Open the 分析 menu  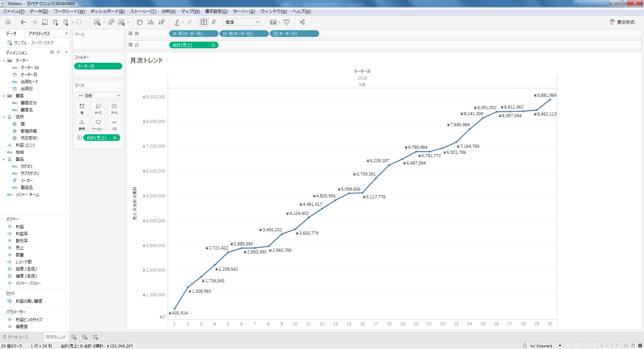tap(168, 11)
